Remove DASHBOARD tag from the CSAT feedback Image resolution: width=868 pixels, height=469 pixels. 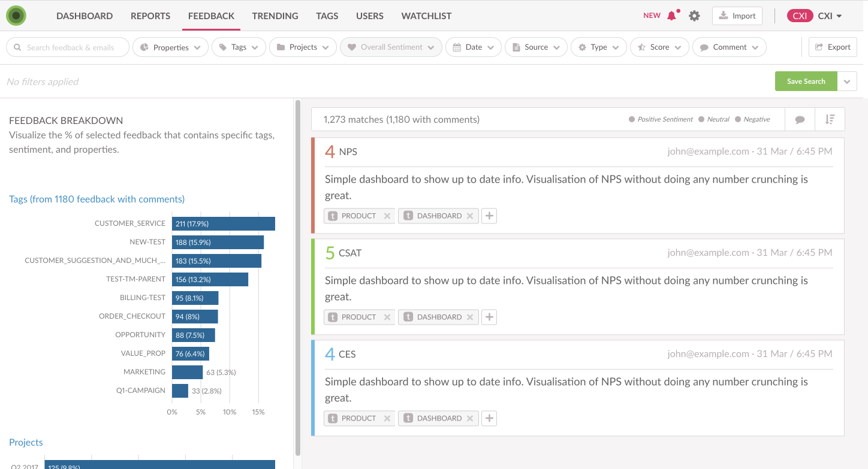(470, 317)
